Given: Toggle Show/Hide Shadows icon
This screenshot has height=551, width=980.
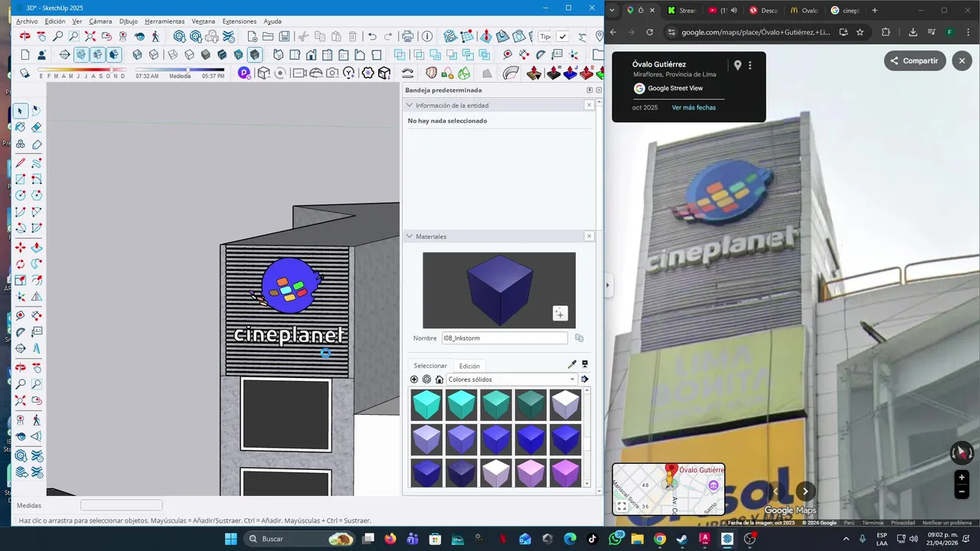Looking at the screenshot, I should pyautogui.click(x=24, y=73).
